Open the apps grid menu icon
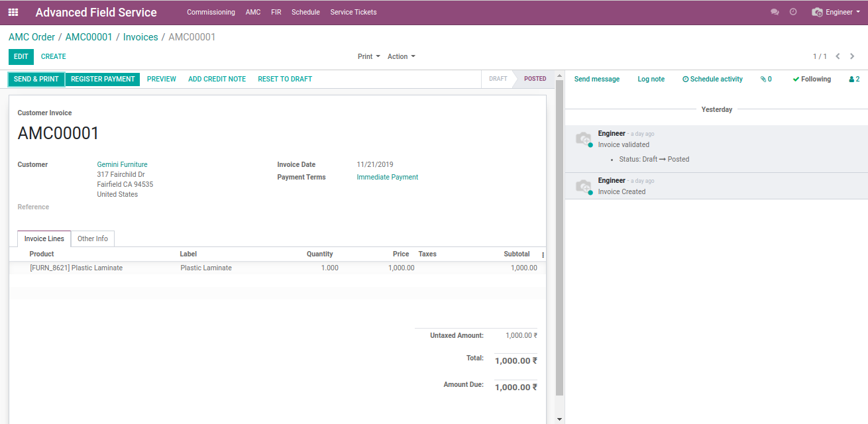The height and width of the screenshot is (424, 868). (x=13, y=13)
